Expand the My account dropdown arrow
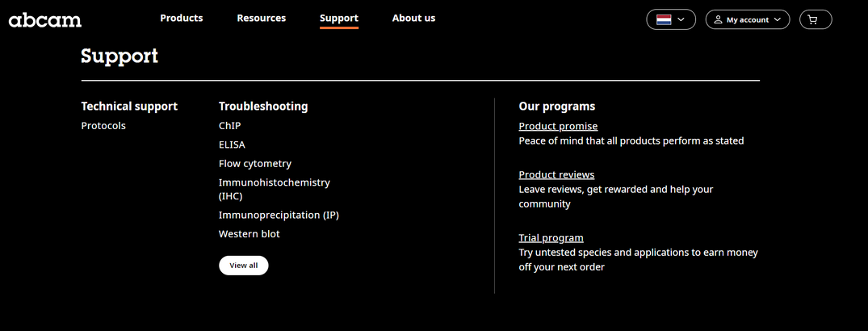The height and width of the screenshot is (331, 868). [x=778, y=20]
